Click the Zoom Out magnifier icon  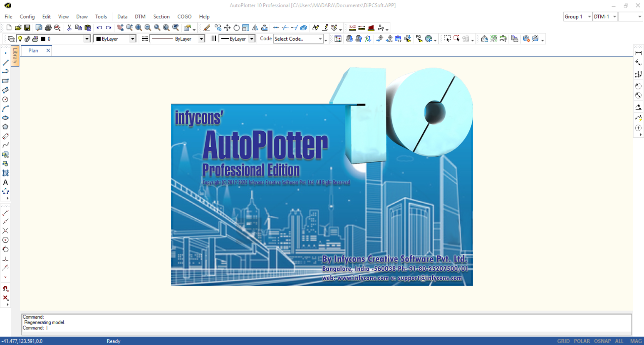(x=148, y=28)
